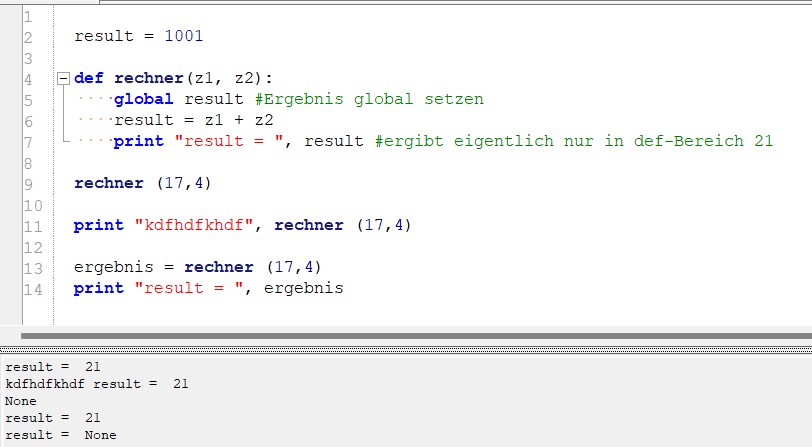Click the rechner name in the def line

coord(149,78)
